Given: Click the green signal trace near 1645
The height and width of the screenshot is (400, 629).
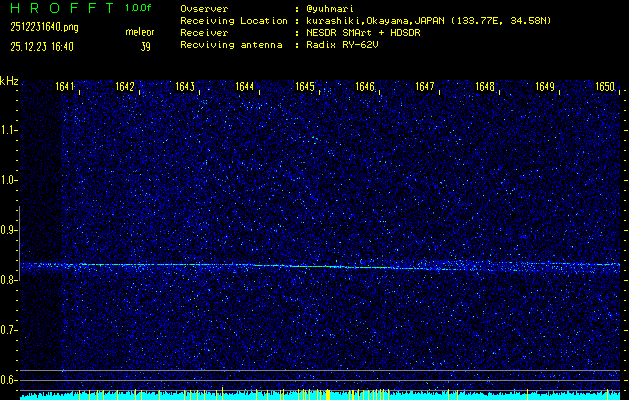Looking at the screenshot, I should (310, 266).
